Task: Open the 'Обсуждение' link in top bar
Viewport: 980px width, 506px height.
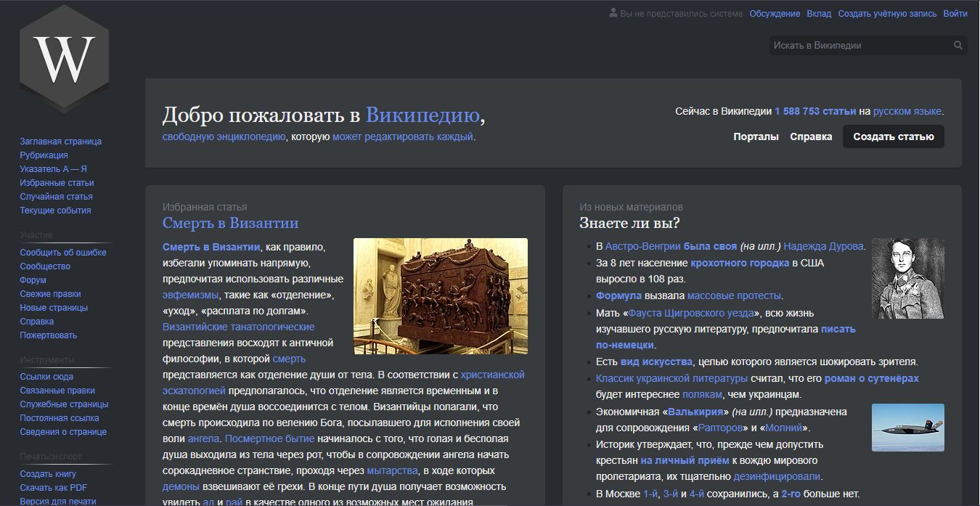Action: pos(775,14)
